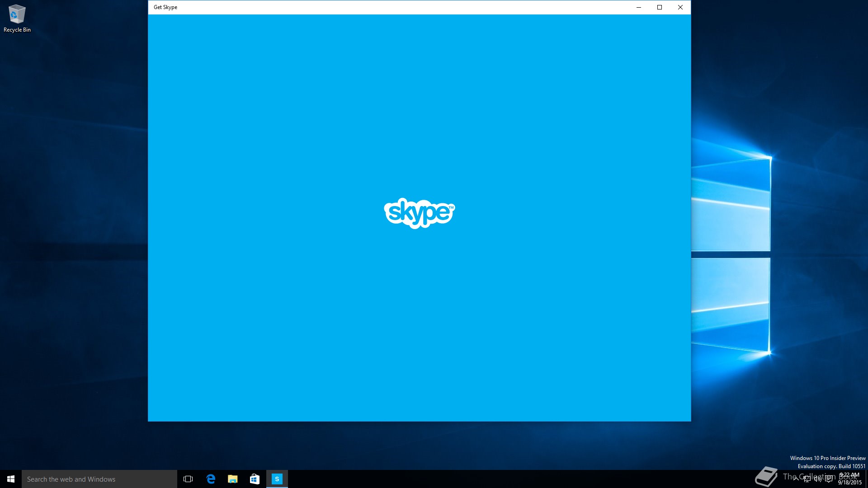Open the Start menu
The image size is (868, 488).
[11, 479]
